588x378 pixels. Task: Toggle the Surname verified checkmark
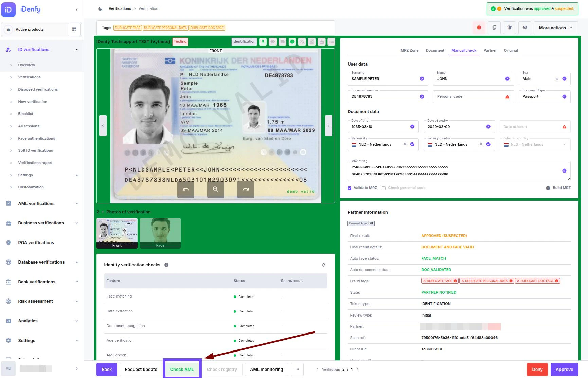(x=422, y=79)
